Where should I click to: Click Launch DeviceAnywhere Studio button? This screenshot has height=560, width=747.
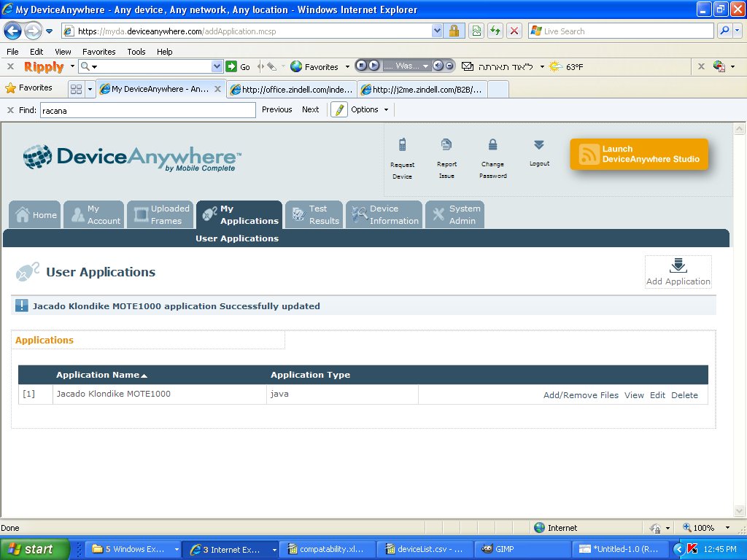pyautogui.click(x=639, y=154)
